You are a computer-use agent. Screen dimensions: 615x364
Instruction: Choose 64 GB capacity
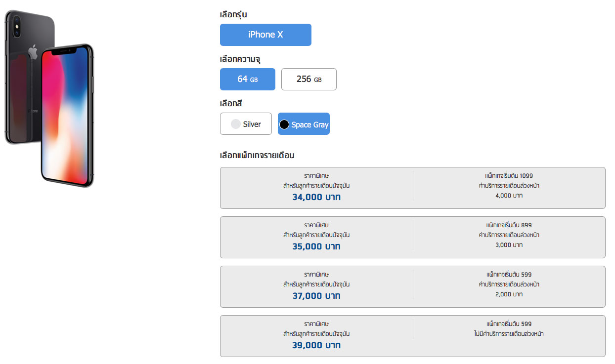[248, 79]
